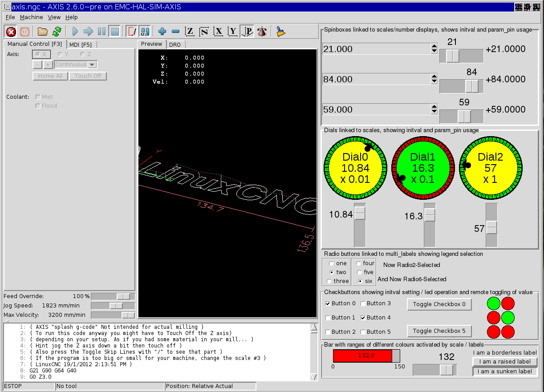Click G-code scrollbar down arrow
The height and width of the screenshot is (392, 544).
(314, 377)
